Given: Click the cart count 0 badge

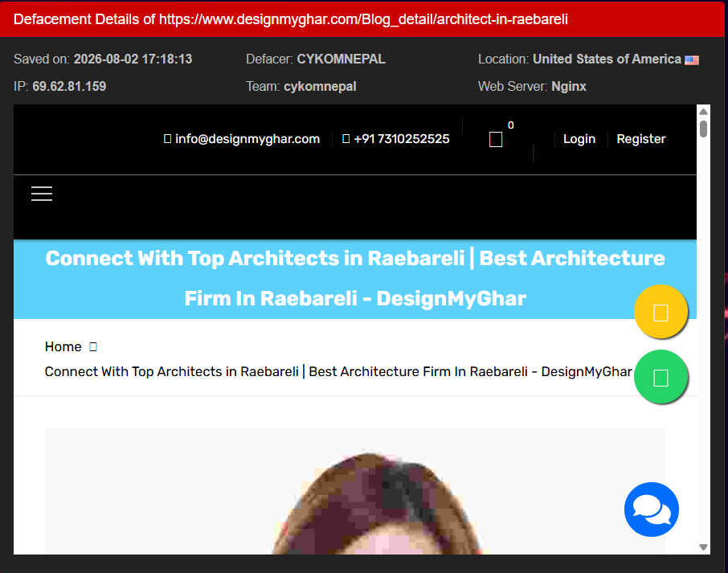Looking at the screenshot, I should coord(511,125).
